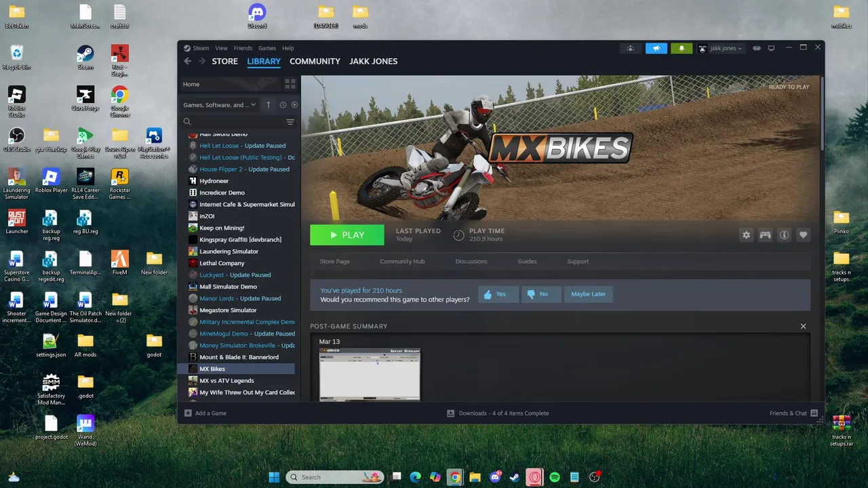The image size is (868, 488).
Task: Open the jakk jones account dropdown
Action: point(721,48)
